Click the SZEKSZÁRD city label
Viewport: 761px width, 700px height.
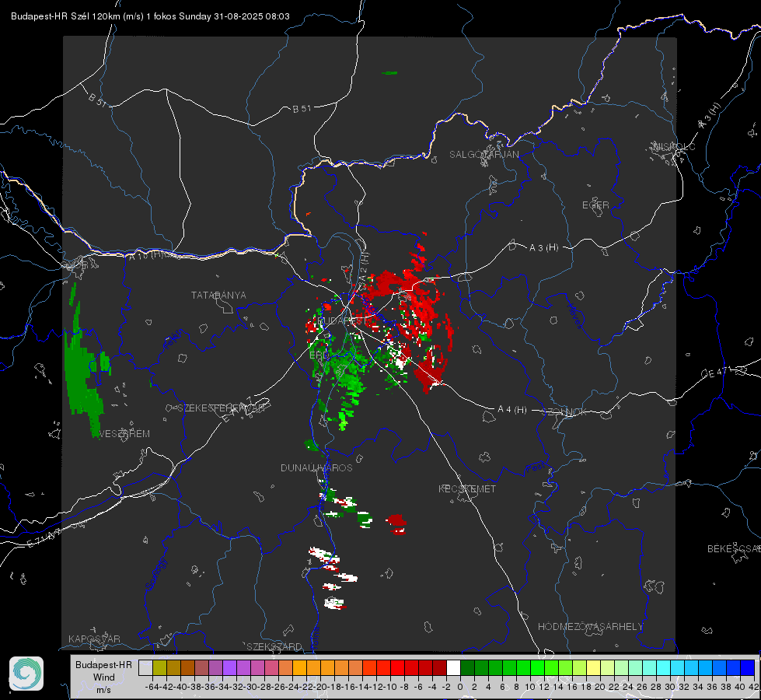[274, 646]
